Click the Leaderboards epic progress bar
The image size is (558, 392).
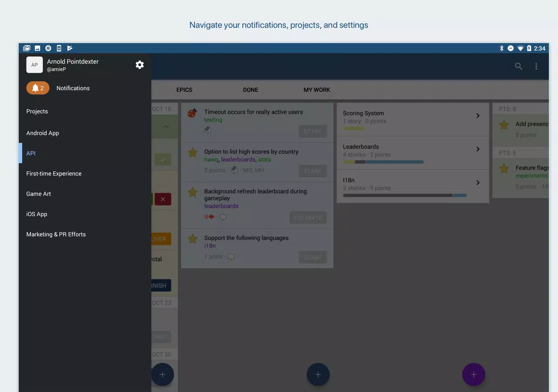(383, 162)
